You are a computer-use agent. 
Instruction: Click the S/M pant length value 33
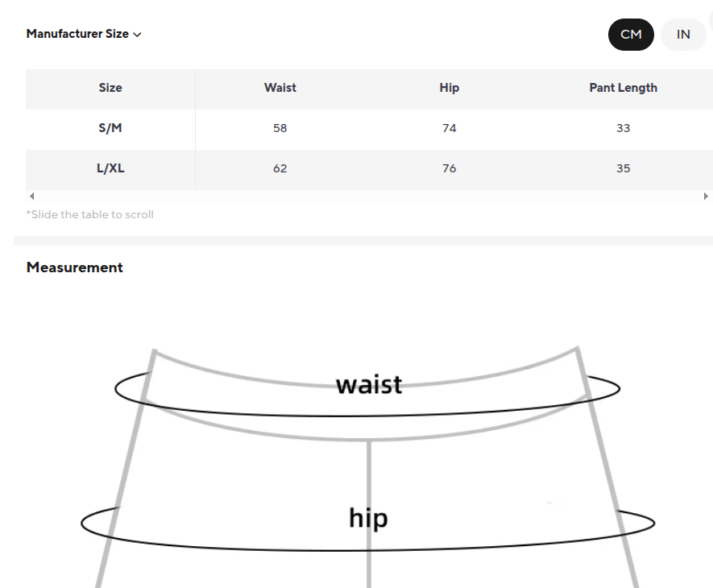[x=623, y=128]
